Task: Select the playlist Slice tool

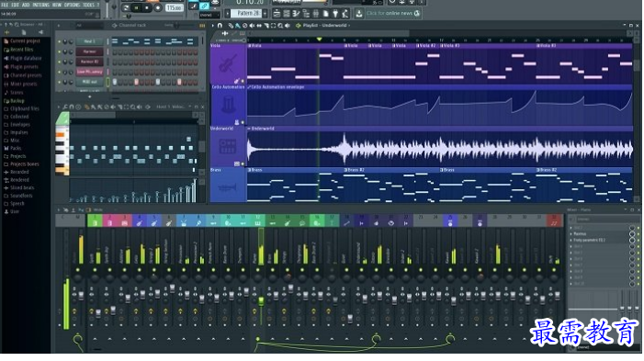Action: coord(266,26)
